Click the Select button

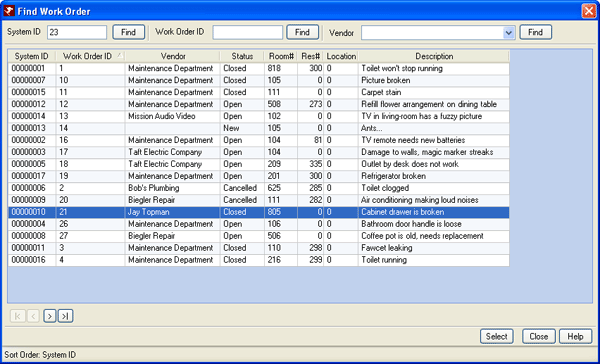click(x=497, y=336)
